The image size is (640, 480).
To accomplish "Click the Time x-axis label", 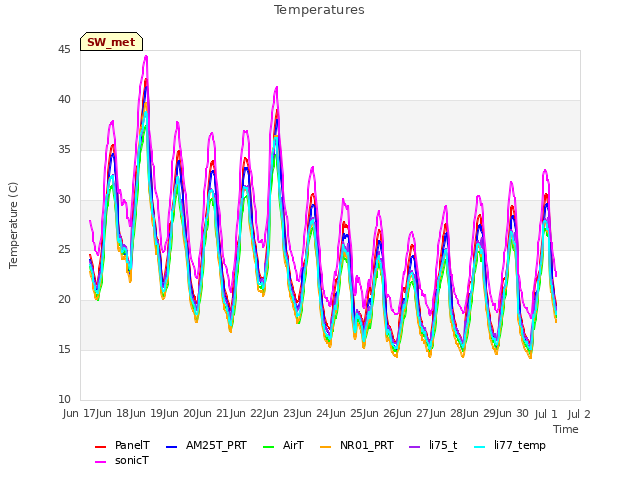I will click(566, 429).
